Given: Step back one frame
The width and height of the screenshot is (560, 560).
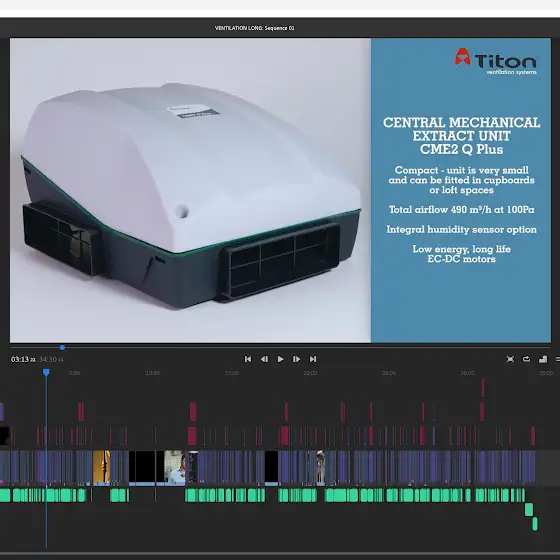Looking at the screenshot, I should point(264,359).
